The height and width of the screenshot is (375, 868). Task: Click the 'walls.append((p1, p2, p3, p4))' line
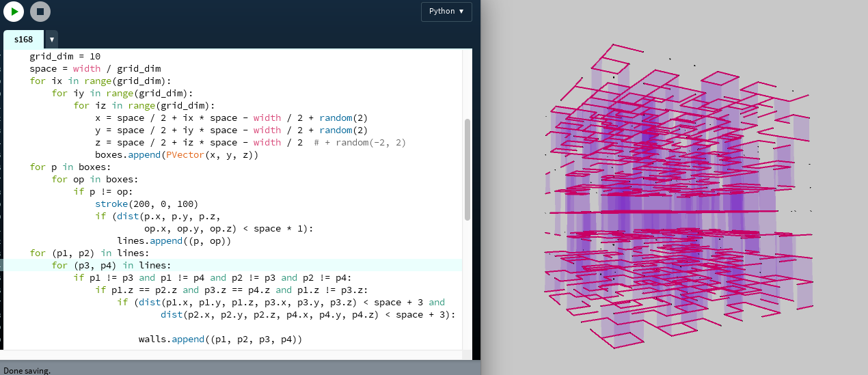pos(219,339)
